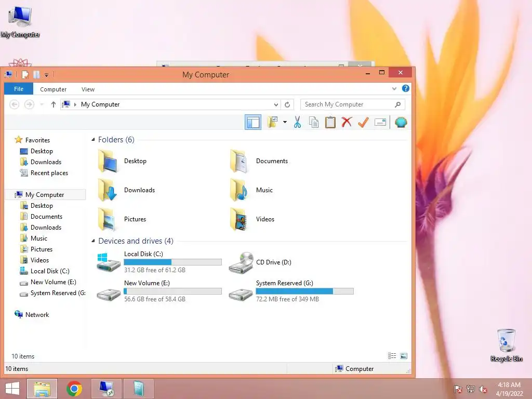The width and height of the screenshot is (532, 399).
Task: Click the Refresh button
Action: 287,104
